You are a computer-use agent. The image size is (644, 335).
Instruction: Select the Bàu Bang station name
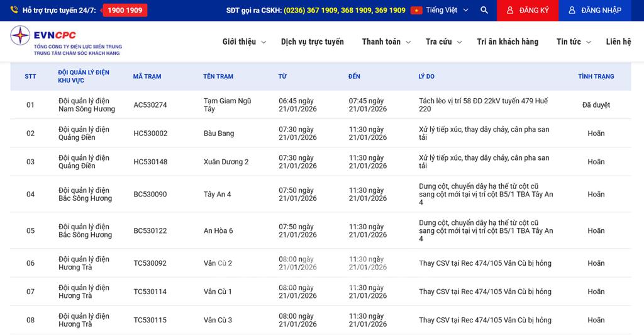pos(219,133)
